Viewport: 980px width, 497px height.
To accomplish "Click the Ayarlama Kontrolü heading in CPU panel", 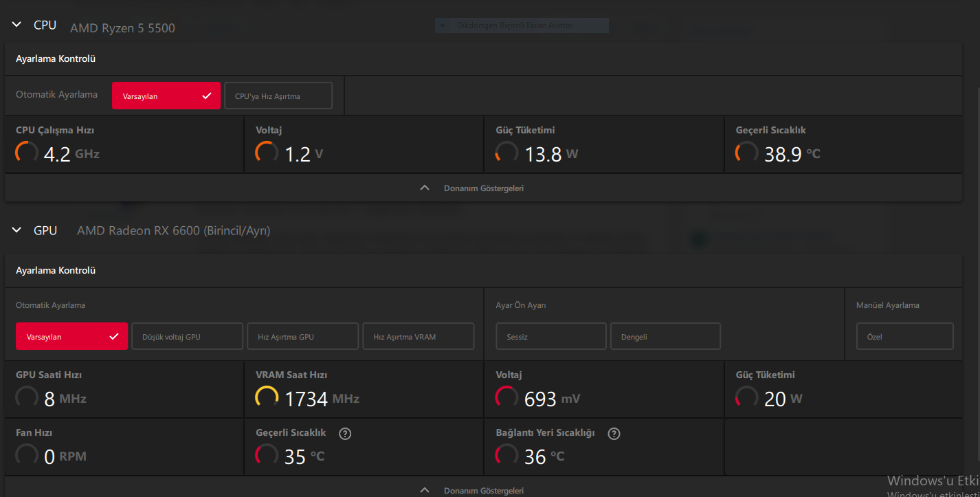I will tap(56, 58).
